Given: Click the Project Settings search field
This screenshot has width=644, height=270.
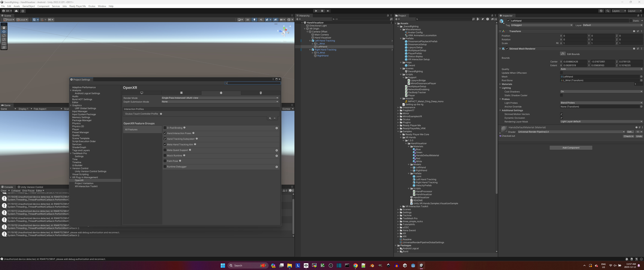Looking at the screenshot, I should click(253, 83).
